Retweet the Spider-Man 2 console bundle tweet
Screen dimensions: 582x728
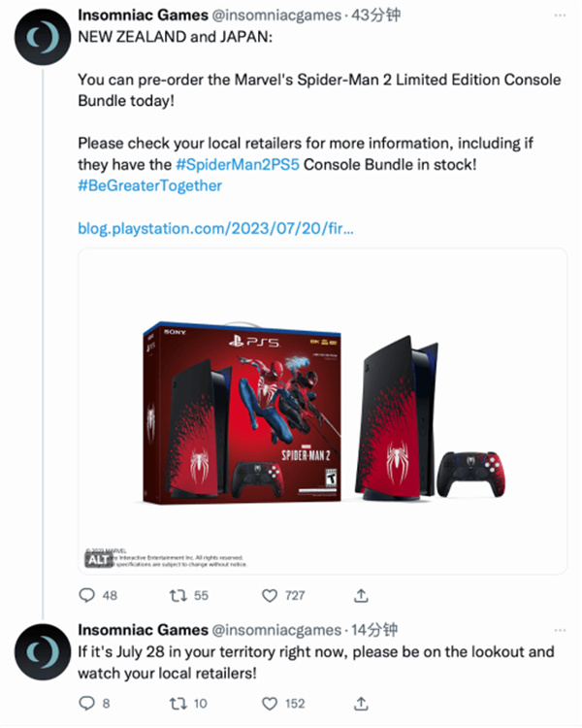click(178, 594)
